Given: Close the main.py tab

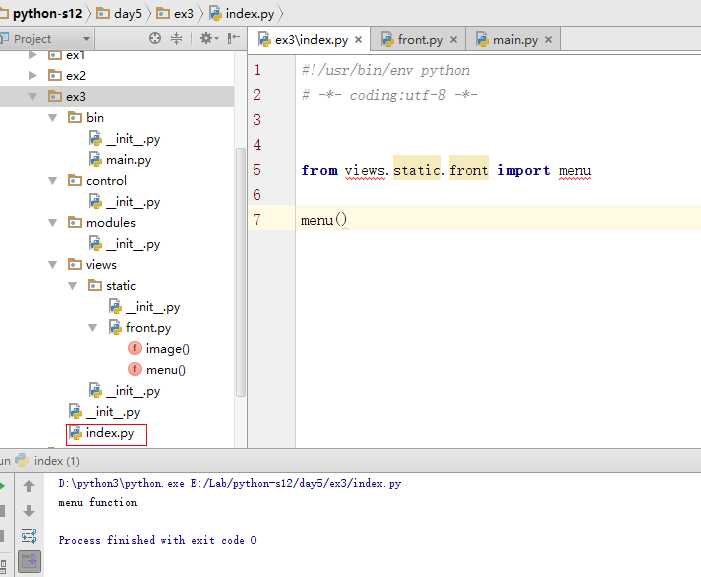Looking at the screenshot, I should 549,40.
